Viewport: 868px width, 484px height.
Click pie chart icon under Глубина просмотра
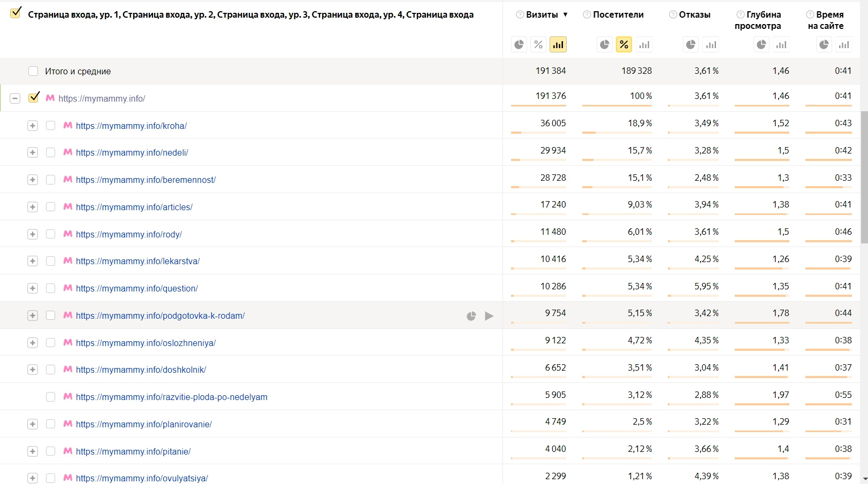tap(761, 45)
